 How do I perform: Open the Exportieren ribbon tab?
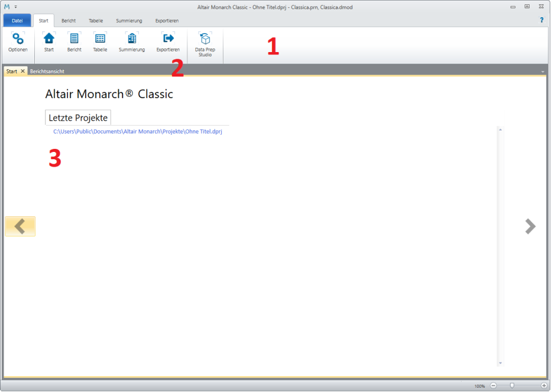pos(167,21)
